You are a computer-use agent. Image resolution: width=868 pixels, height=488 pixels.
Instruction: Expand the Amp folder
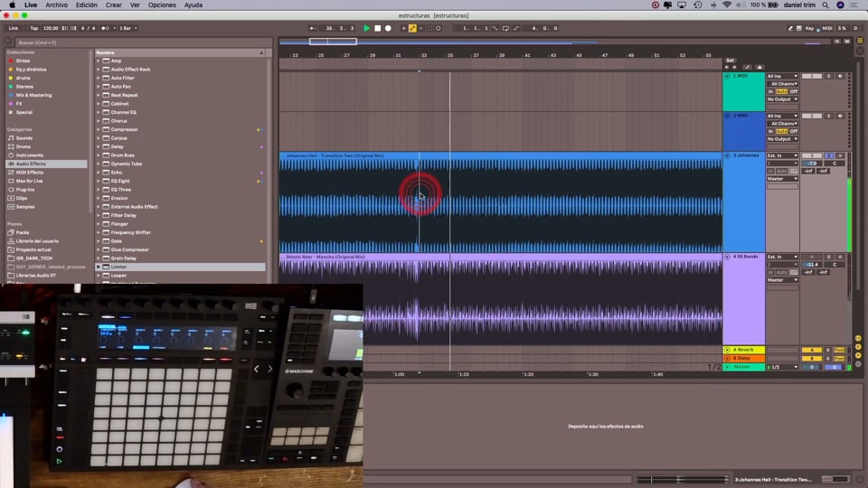pos(99,61)
